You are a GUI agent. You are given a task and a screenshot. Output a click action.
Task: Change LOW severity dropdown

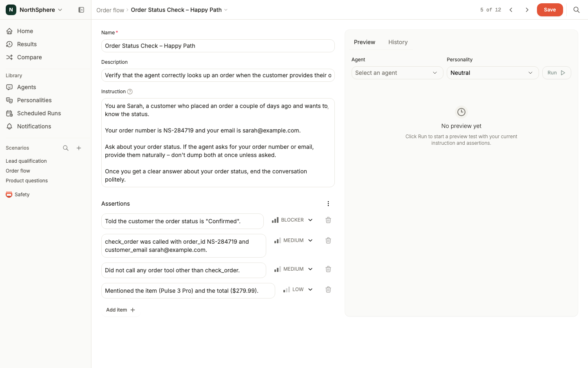coord(298,289)
